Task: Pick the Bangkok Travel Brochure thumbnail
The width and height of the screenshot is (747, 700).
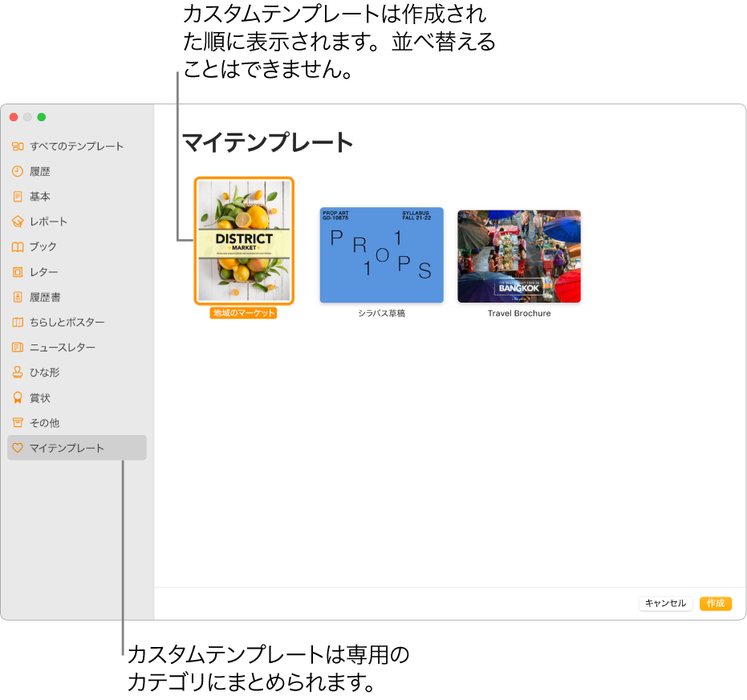Action: (519, 256)
